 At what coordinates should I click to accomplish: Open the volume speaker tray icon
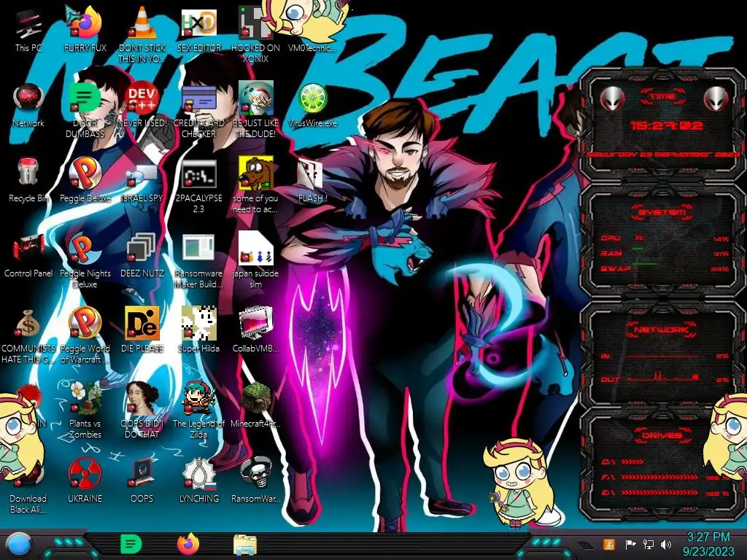[666, 544]
